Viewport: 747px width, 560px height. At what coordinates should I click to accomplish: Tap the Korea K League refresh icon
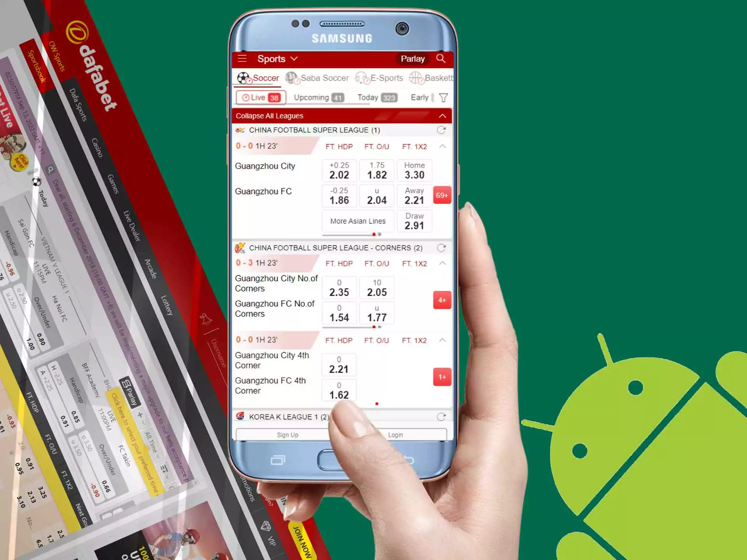[x=442, y=416]
